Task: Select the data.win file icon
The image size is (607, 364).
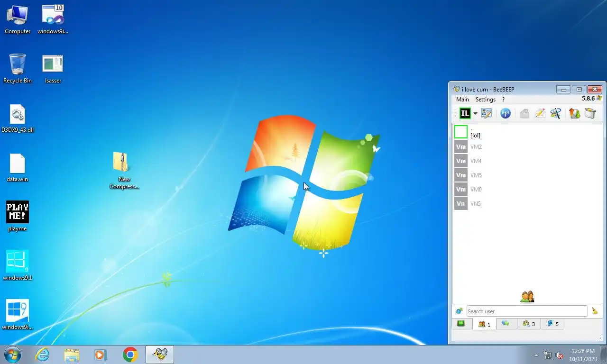Action: point(18,168)
